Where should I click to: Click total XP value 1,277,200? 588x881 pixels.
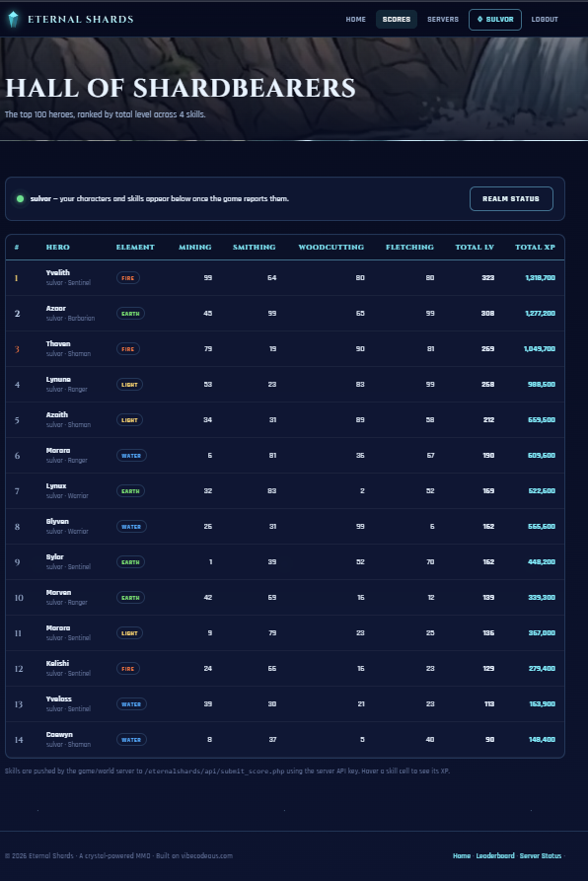tap(541, 314)
